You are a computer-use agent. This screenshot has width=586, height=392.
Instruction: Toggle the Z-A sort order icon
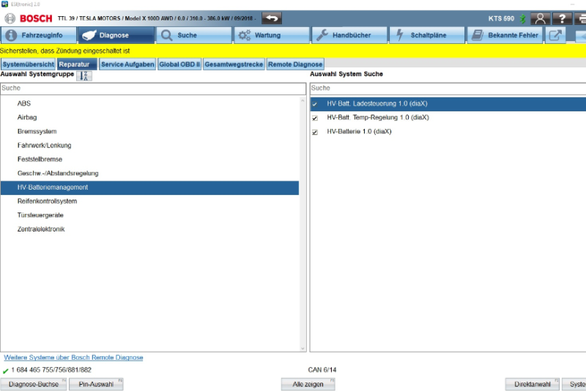click(85, 75)
